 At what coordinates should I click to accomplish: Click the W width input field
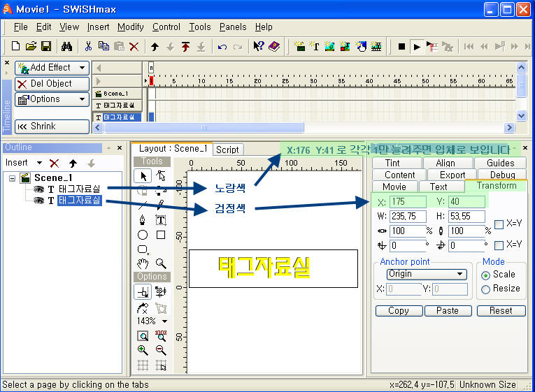click(408, 217)
